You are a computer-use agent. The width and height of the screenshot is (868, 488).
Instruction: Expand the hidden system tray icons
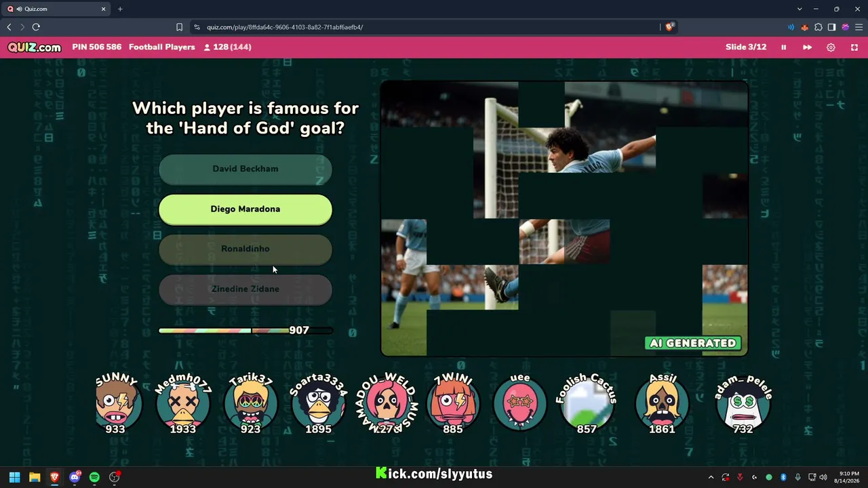(x=711, y=477)
